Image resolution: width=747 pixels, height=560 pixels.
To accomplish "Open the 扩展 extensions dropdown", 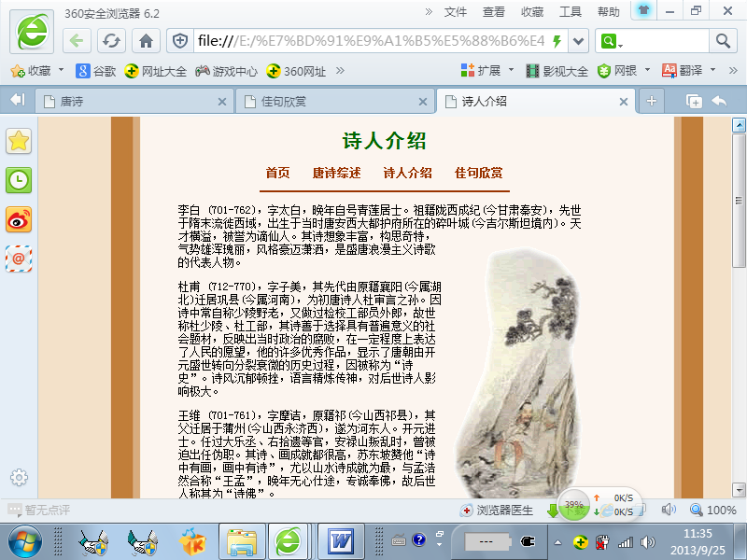I will point(487,71).
